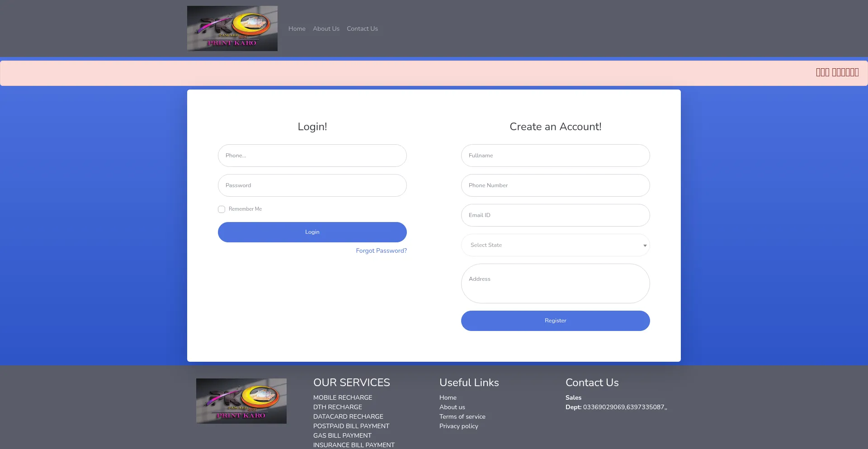Open the Terms of service footer link

462,416
